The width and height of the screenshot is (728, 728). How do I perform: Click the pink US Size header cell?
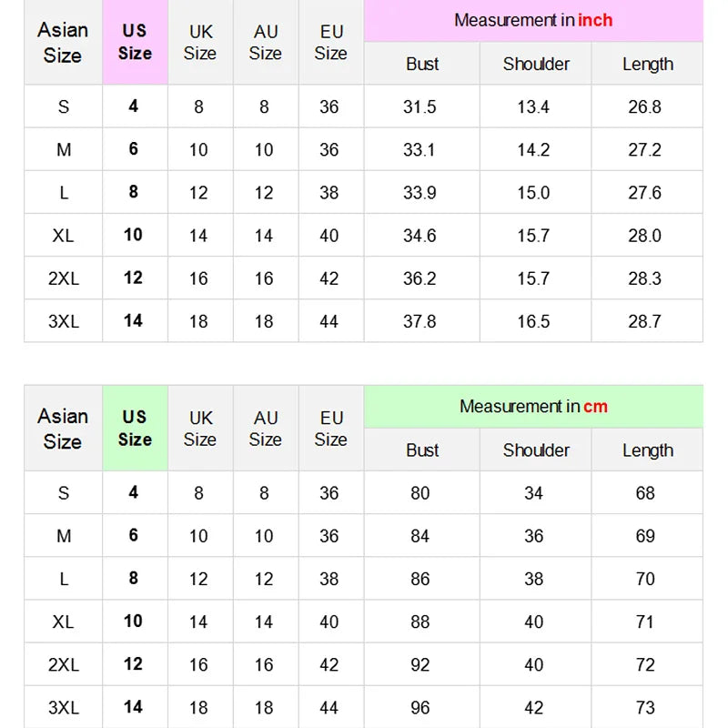pyautogui.click(x=135, y=42)
